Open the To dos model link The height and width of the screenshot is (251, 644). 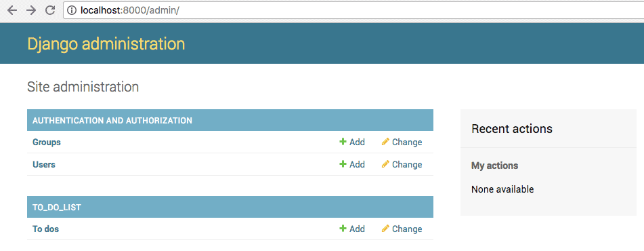45,229
